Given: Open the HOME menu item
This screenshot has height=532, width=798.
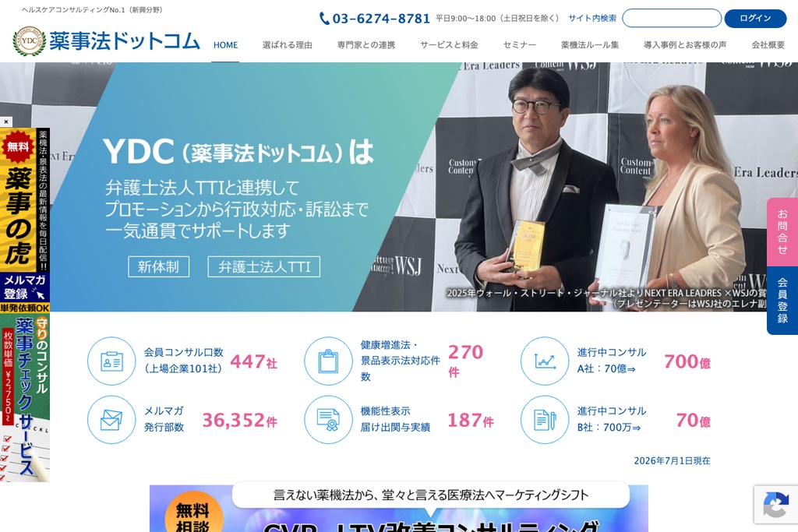Looking at the screenshot, I should tap(225, 44).
